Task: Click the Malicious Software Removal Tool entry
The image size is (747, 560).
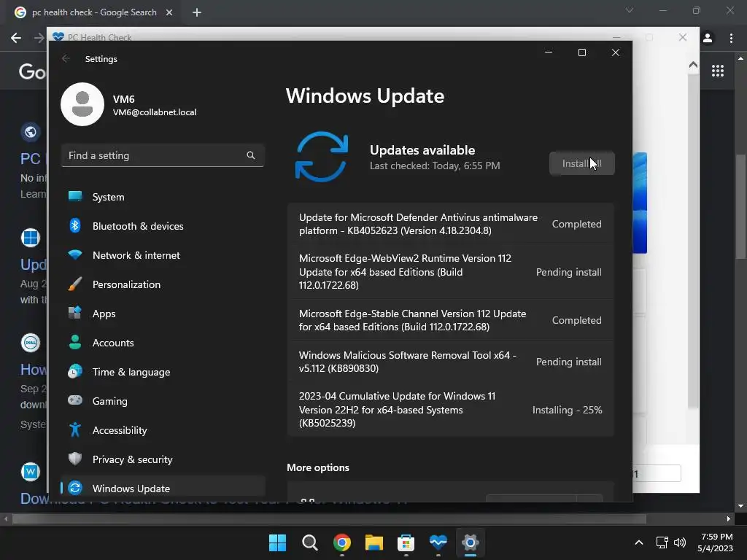Action: pos(450,362)
